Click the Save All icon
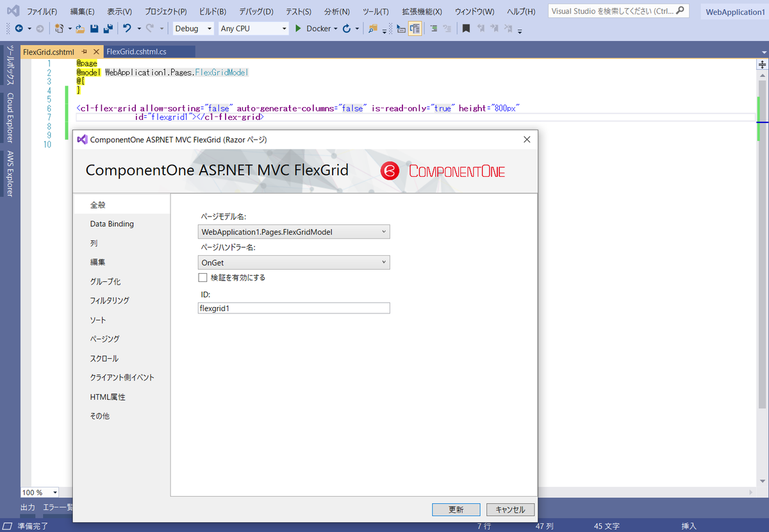This screenshot has height=532, width=769. tap(108, 29)
